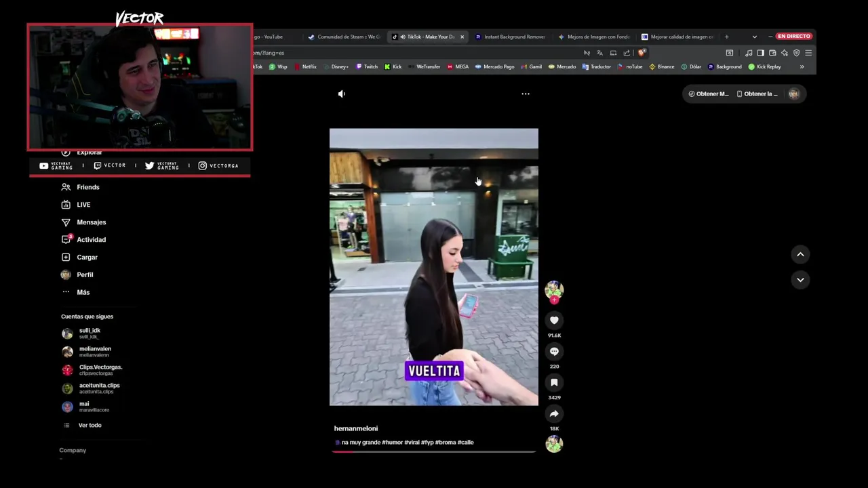The image size is (868, 488).
Task: Open followed account melianvalen
Action: tap(86, 351)
